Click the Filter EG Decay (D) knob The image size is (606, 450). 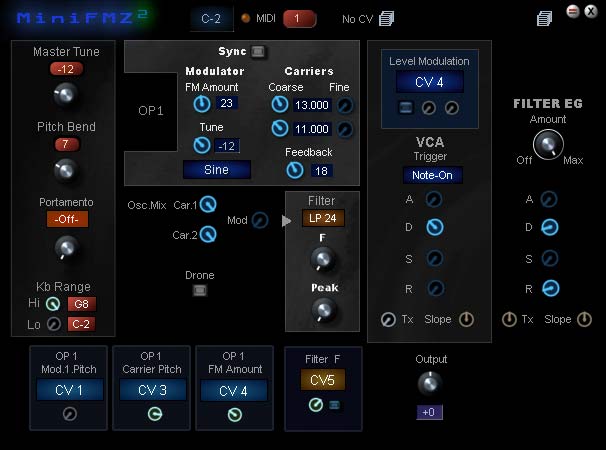coord(550,227)
